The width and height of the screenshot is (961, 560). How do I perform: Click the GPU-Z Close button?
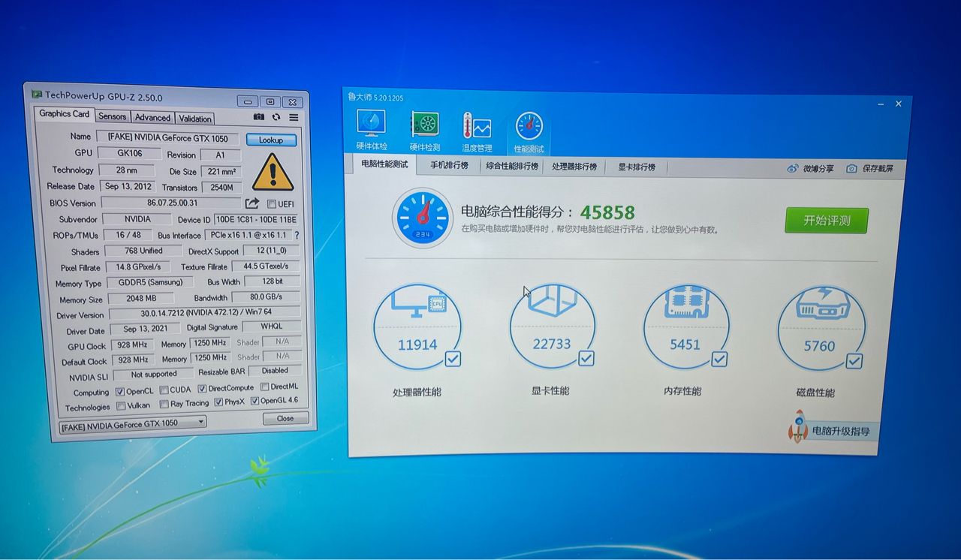tap(285, 418)
